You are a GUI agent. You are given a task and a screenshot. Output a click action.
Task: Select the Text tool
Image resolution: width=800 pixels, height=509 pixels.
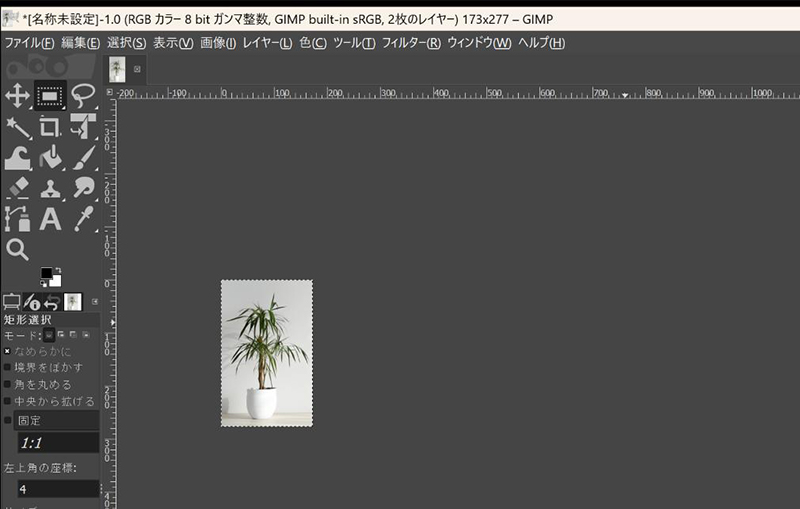tap(50, 219)
